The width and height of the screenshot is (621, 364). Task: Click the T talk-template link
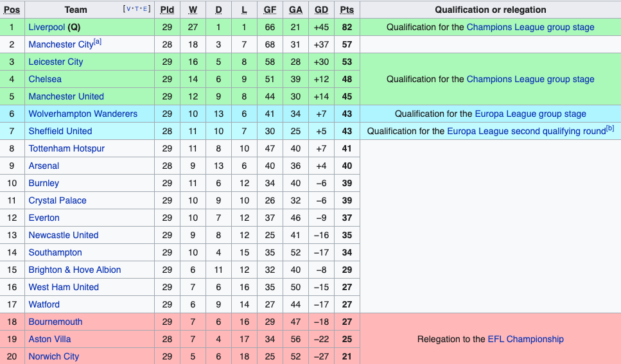[137, 9]
